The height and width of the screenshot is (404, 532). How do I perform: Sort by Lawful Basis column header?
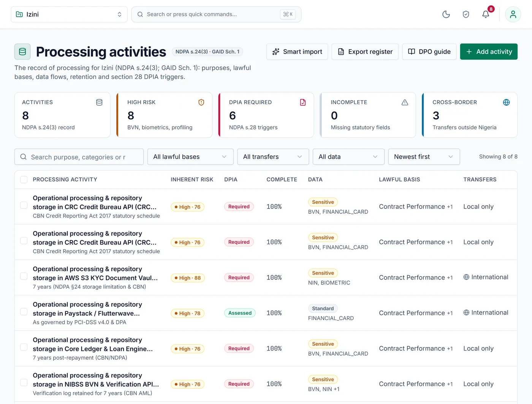[399, 180]
